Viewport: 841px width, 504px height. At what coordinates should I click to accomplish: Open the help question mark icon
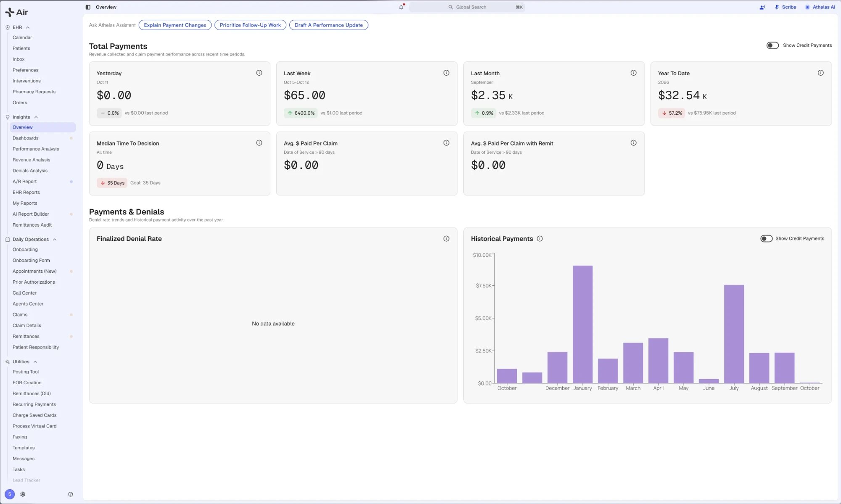point(71,494)
